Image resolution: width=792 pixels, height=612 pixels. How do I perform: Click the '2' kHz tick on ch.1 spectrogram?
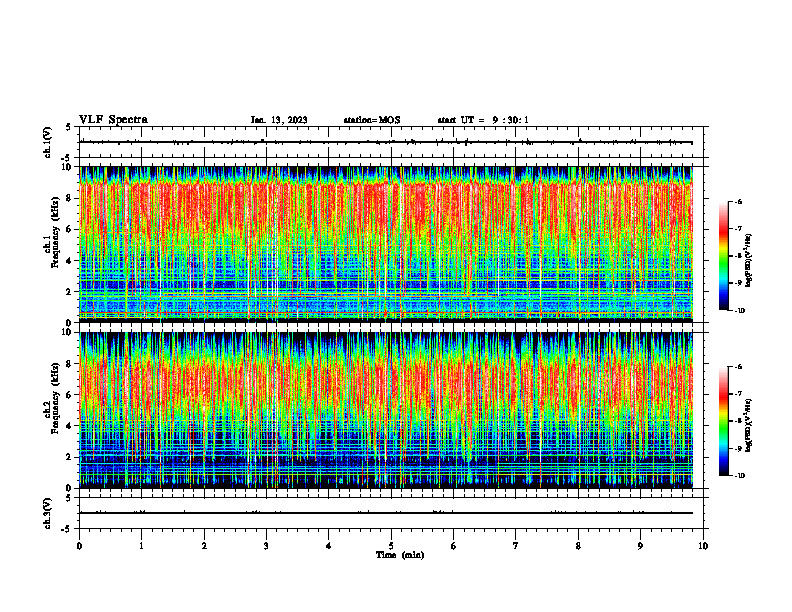coord(70,292)
